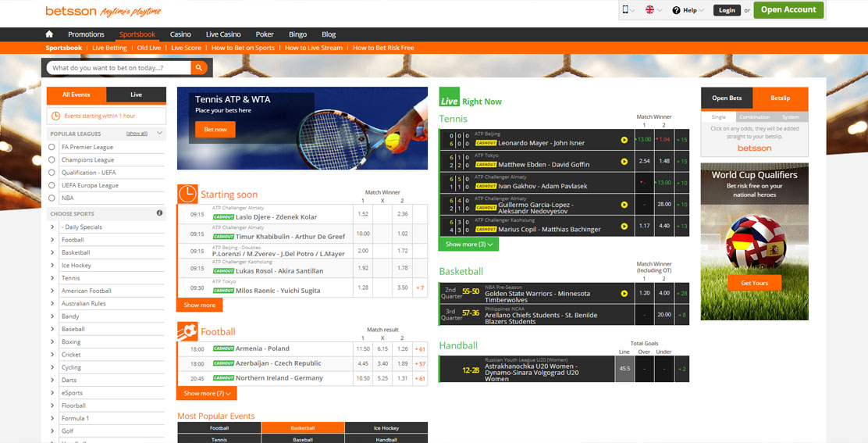Switch to the Live events tab
Image resolution: width=868 pixels, height=443 pixels.
(x=136, y=95)
